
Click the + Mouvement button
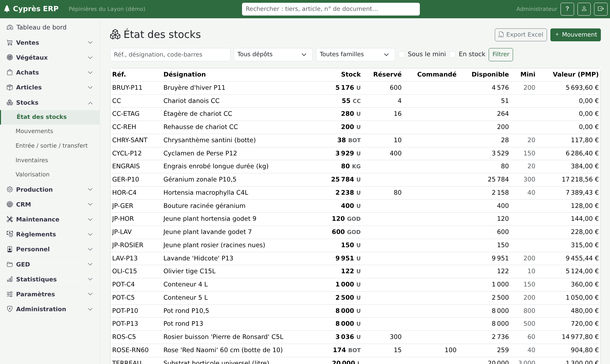[x=575, y=35]
